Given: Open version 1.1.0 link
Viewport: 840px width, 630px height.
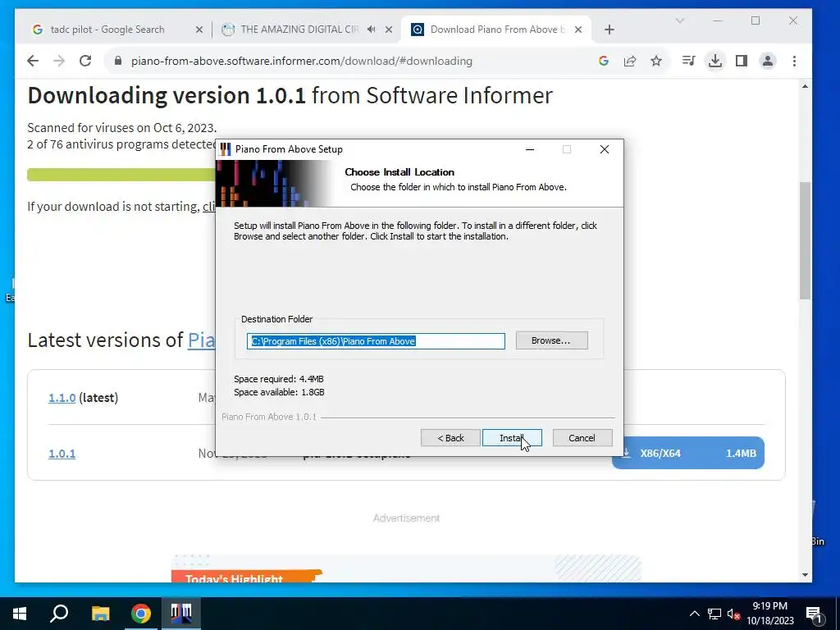Looking at the screenshot, I should [x=62, y=398].
